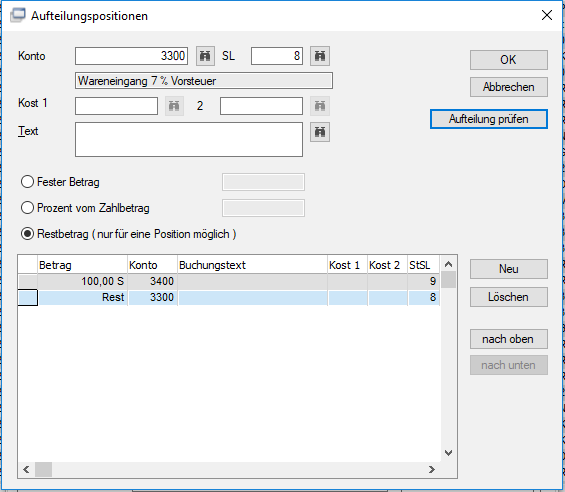Click into the SL input field
565x492 pixels.
coord(277,56)
